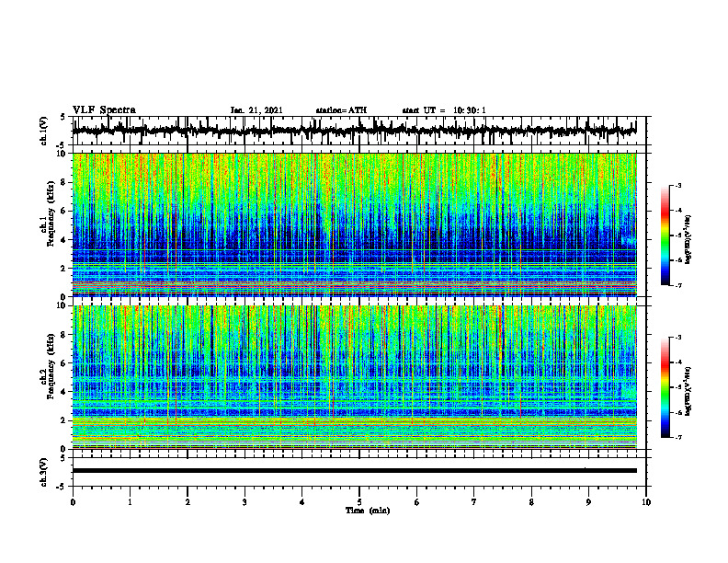
Task: Click the log(PSD) label beside ch.1 color bar
Action: pos(688,239)
